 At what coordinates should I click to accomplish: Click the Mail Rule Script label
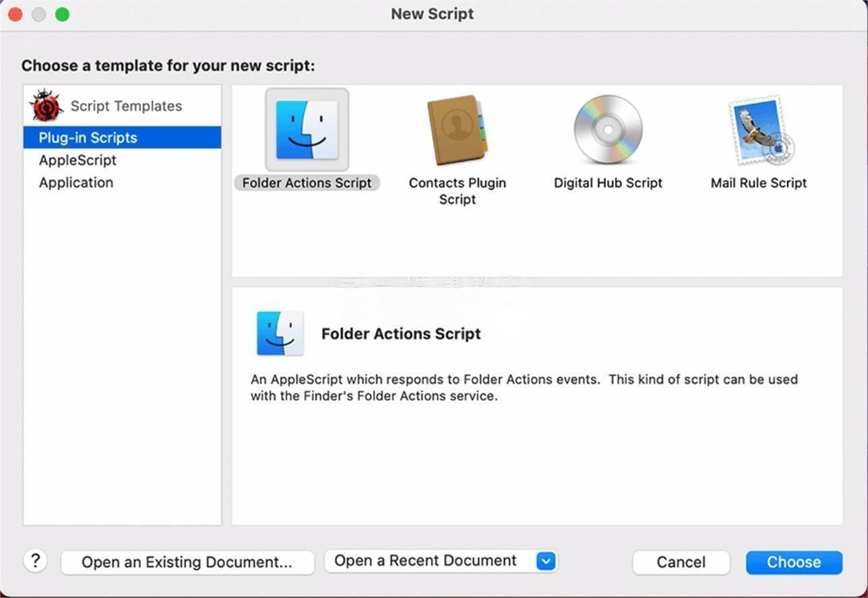[759, 183]
